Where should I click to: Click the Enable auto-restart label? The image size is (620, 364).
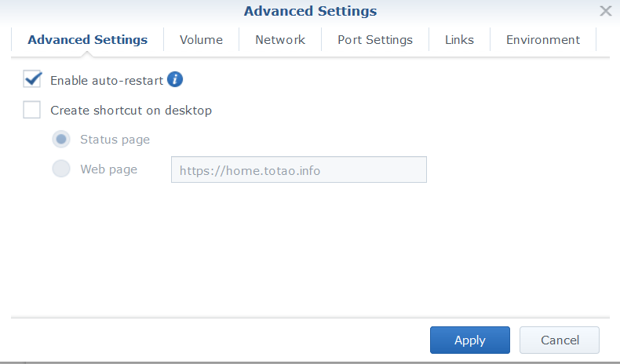[x=107, y=81]
